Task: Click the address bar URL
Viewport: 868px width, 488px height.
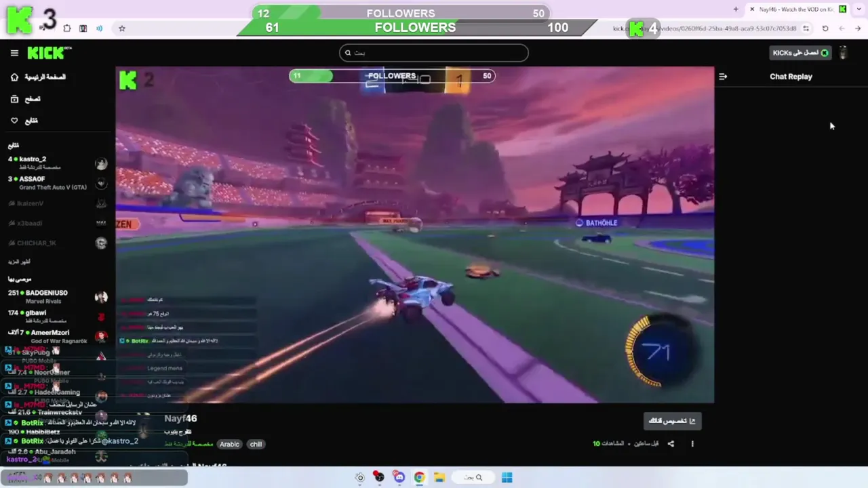Action: pyautogui.click(x=705, y=28)
